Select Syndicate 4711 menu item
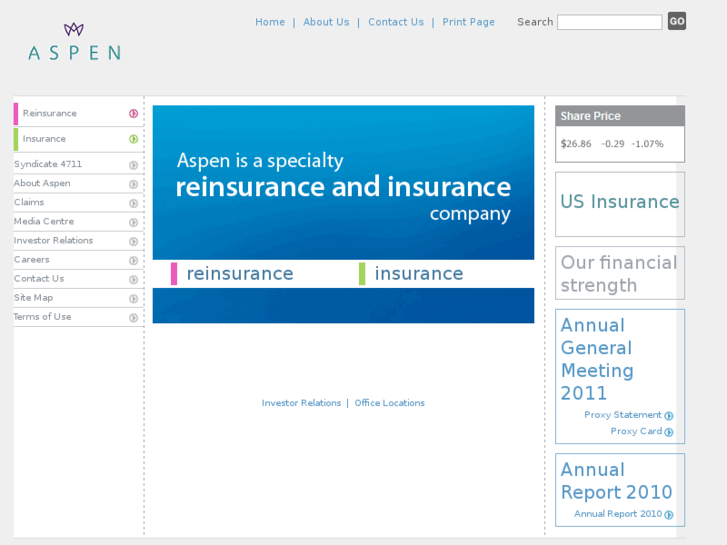The image size is (727, 545). pos(48,164)
